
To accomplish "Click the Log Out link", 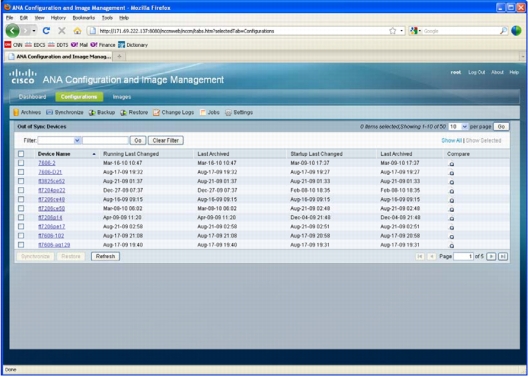I will tap(476, 73).
